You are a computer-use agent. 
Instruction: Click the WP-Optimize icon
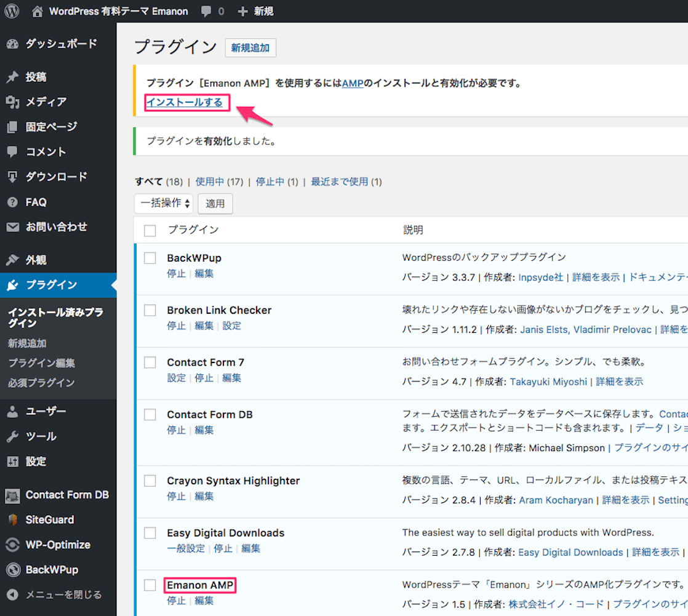pyautogui.click(x=13, y=545)
